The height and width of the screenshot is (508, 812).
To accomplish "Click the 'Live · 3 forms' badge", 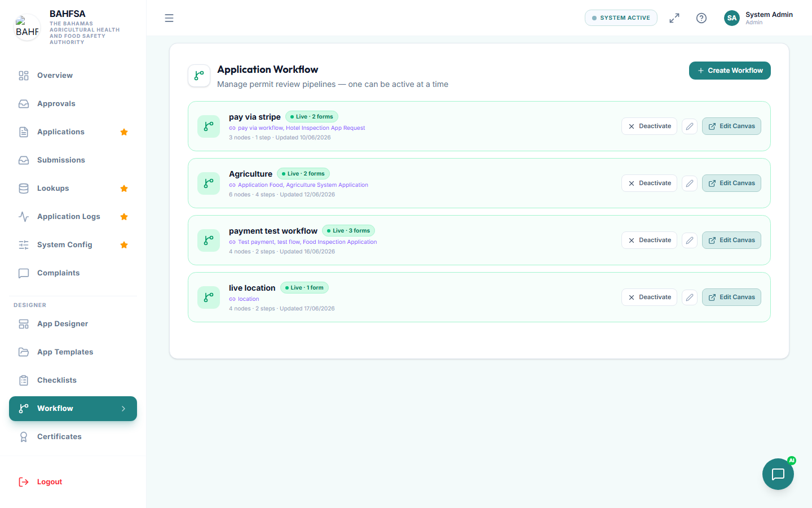I will point(348,231).
